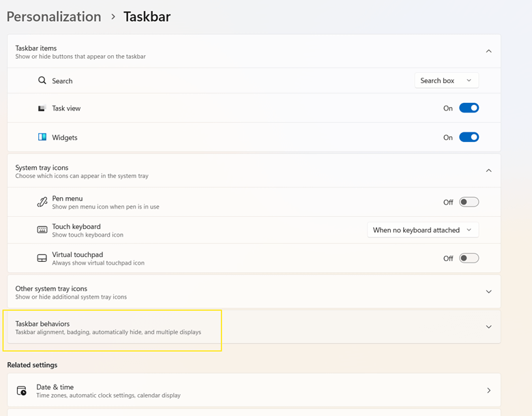Click the Virtual touchpad label
The width and height of the screenshot is (532, 416).
pyautogui.click(x=77, y=254)
